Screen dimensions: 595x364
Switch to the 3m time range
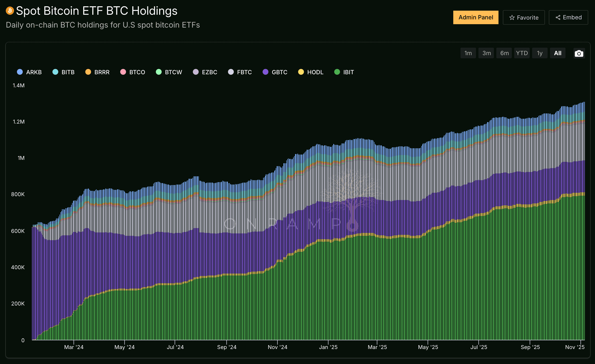(x=486, y=53)
